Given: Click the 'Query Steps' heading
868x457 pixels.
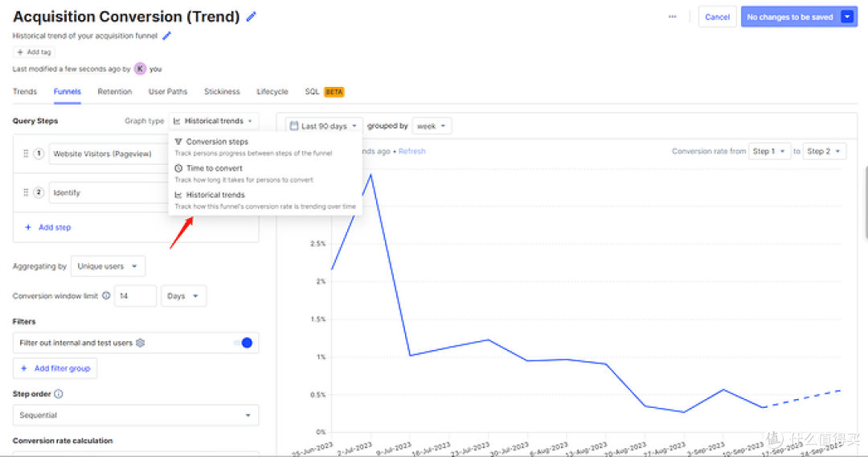Looking at the screenshot, I should pos(35,121).
